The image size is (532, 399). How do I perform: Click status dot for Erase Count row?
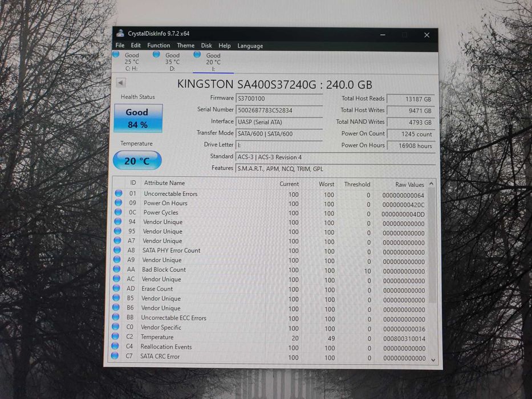pos(116,288)
